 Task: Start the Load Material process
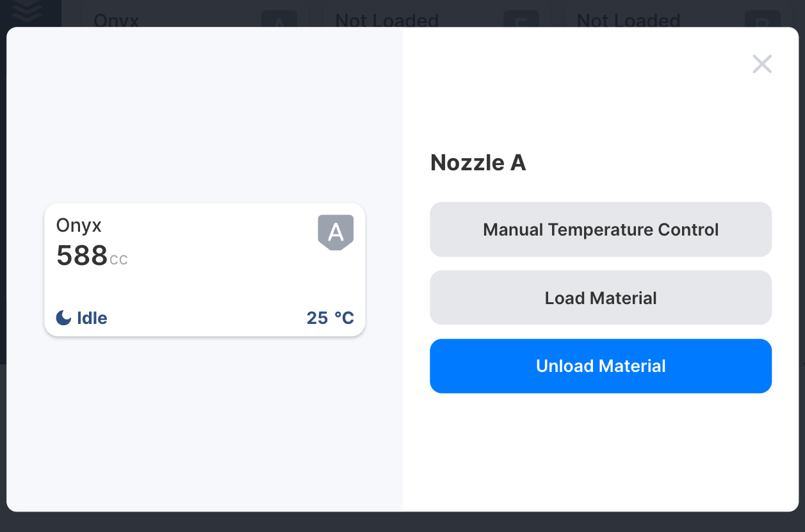pos(601,298)
